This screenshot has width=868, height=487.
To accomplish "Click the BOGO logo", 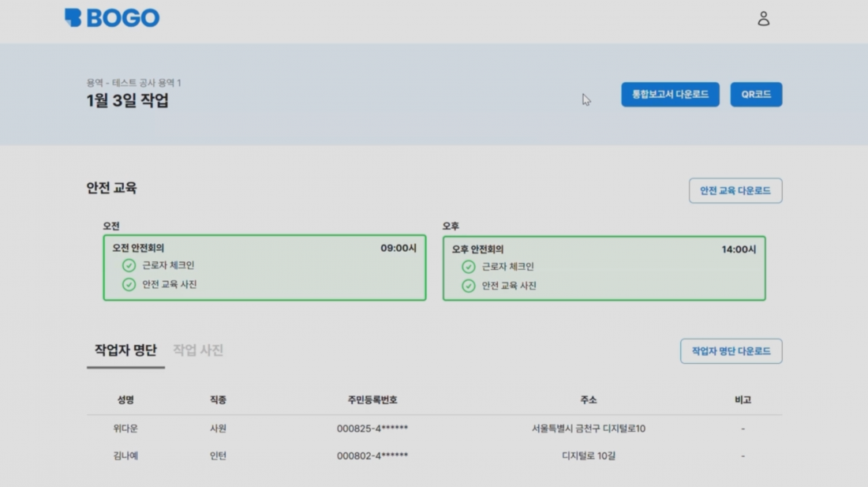I will [x=112, y=18].
